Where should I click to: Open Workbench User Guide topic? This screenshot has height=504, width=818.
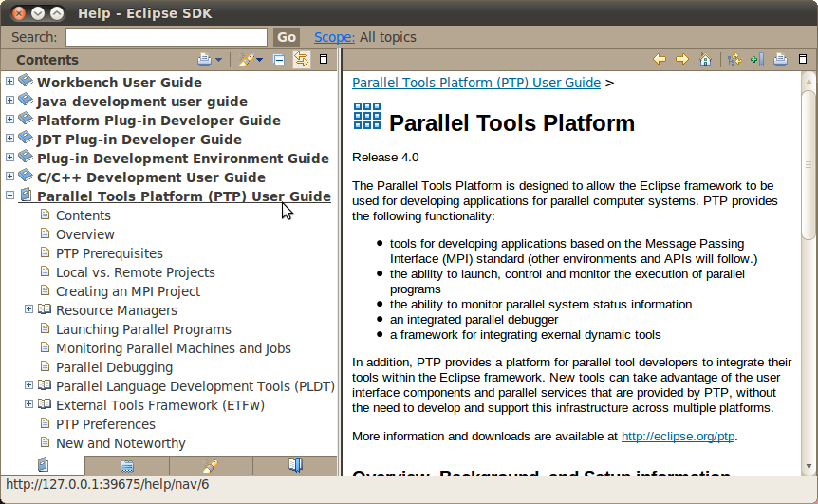(x=120, y=83)
